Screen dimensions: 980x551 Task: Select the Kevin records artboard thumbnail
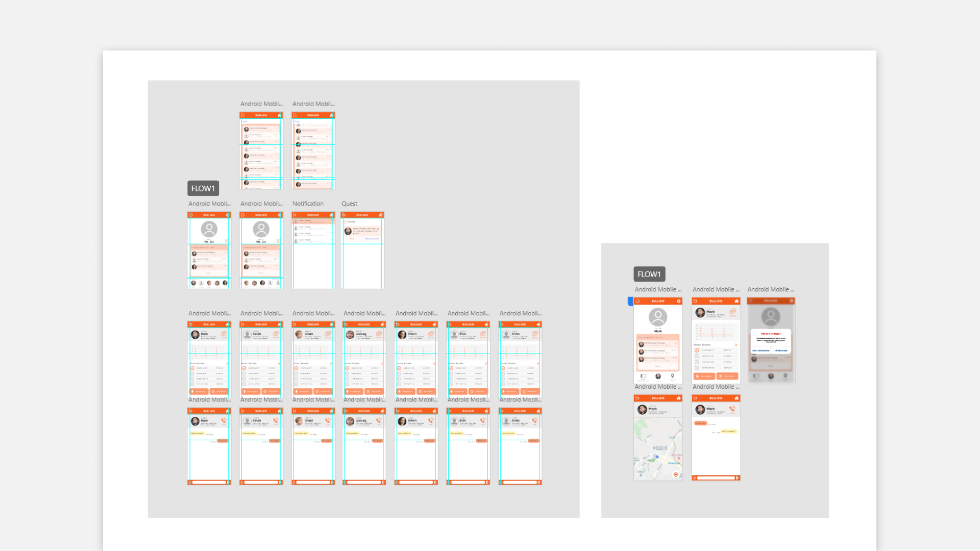[261, 360]
